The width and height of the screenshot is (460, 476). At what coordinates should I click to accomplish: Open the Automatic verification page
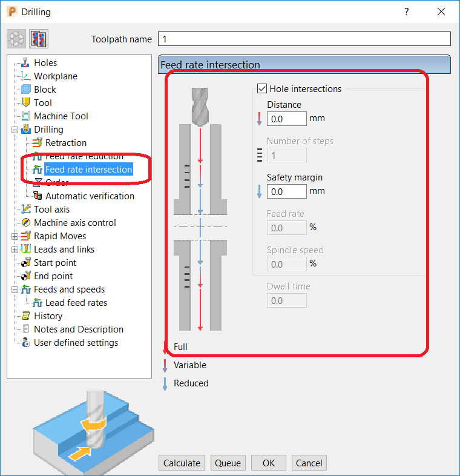(x=90, y=196)
